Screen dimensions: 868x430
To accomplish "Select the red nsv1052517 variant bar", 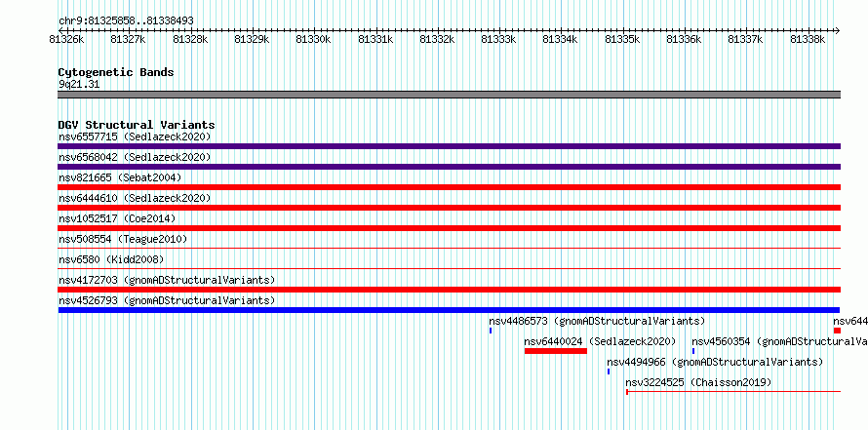I will [449, 228].
